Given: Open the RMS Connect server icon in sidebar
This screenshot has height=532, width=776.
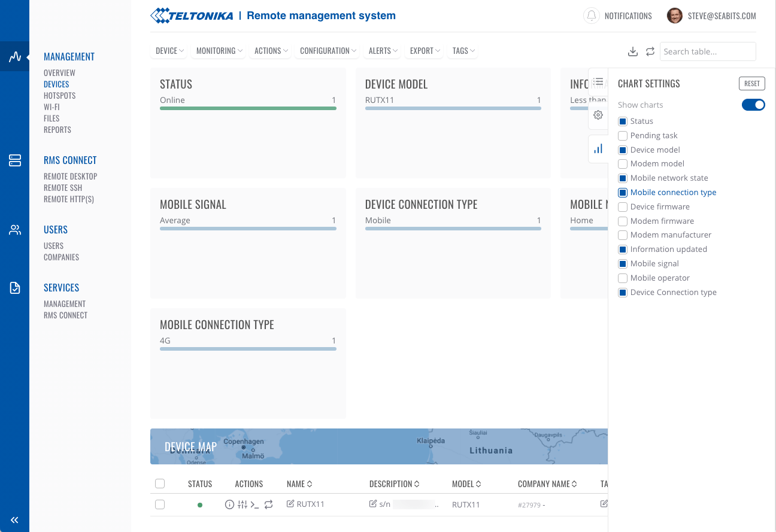Looking at the screenshot, I should [14, 160].
